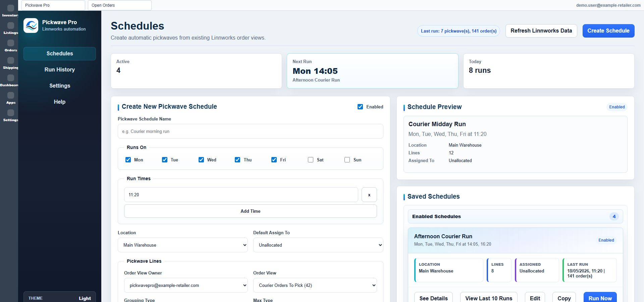Select Schedules in the sidebar menu
This screenshot has width=644, height=302.
point(60,54)
